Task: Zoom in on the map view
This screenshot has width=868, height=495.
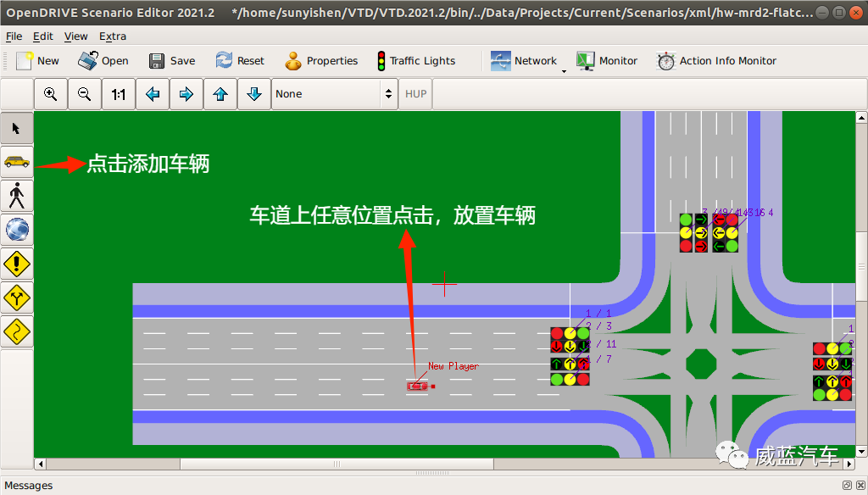Action: pyautogui.click(x=50, y=93)
